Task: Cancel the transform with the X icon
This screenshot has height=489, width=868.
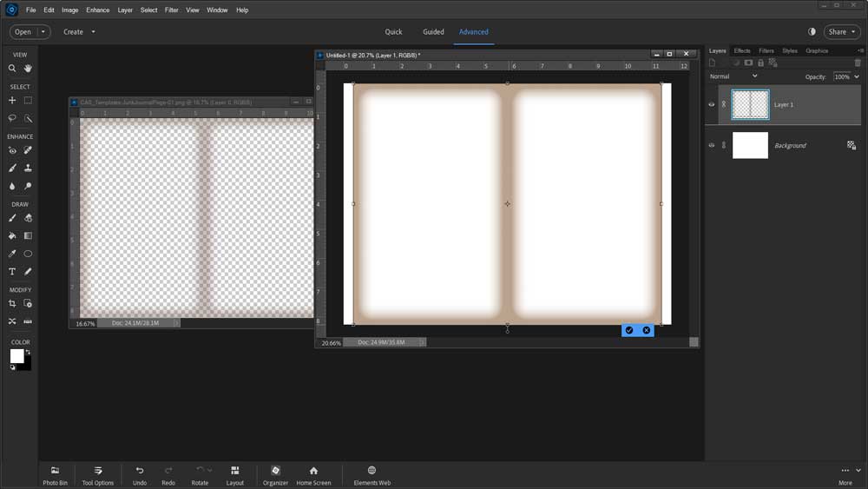Action: tap(647, 330)
